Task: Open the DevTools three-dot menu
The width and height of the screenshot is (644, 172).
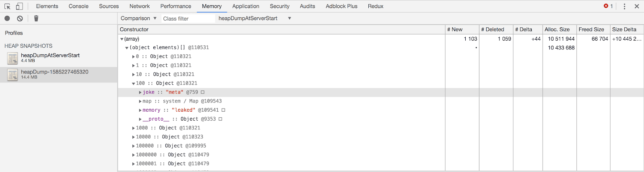Action: pos(624,6)
